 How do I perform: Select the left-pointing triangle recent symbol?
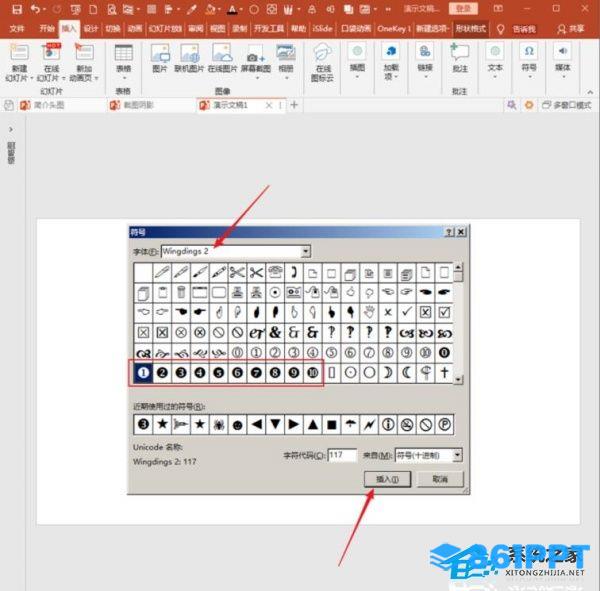[x=256, y=424]
